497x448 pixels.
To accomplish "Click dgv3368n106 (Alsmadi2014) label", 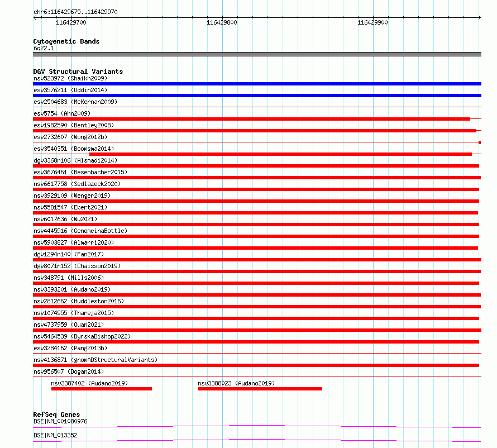I will point(75,160).
